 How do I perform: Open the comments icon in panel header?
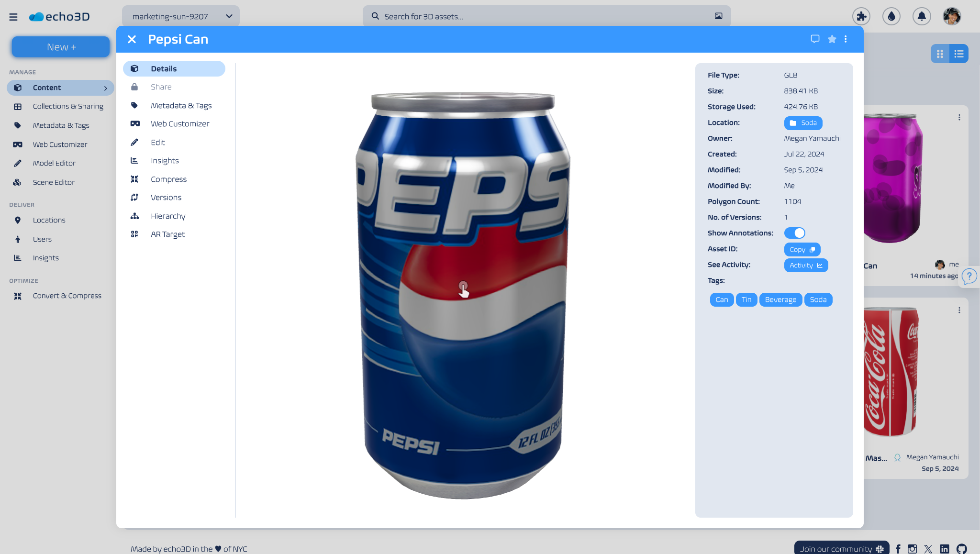click(x=815, y=39)
